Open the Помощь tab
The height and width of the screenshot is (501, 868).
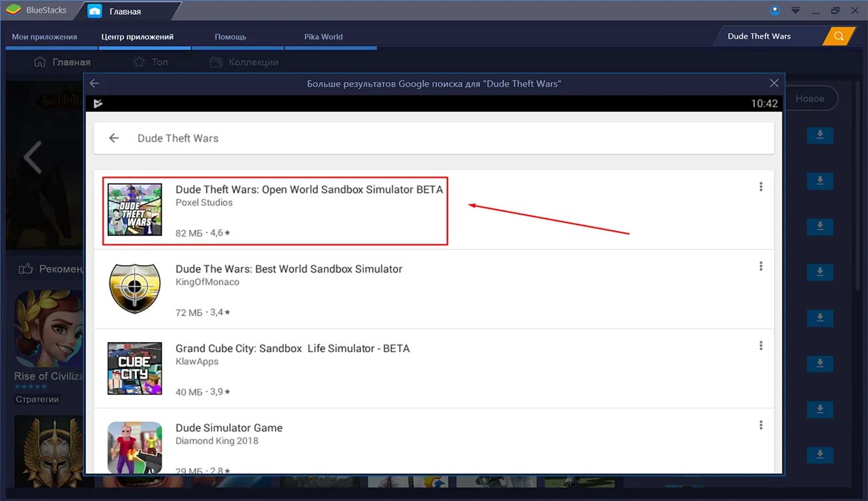(230, 37)
